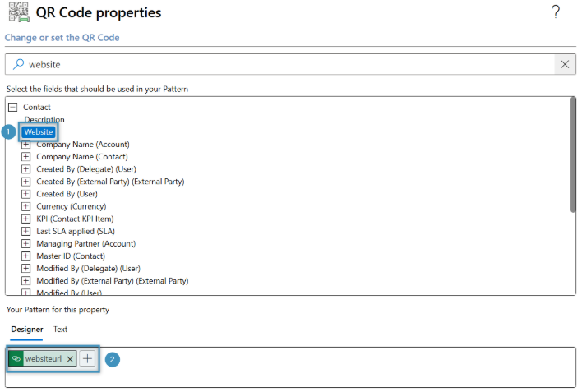This screenshot has width=582, height=392.
Task: Switch to the Designer tab
Action: (x=27, y=329)
